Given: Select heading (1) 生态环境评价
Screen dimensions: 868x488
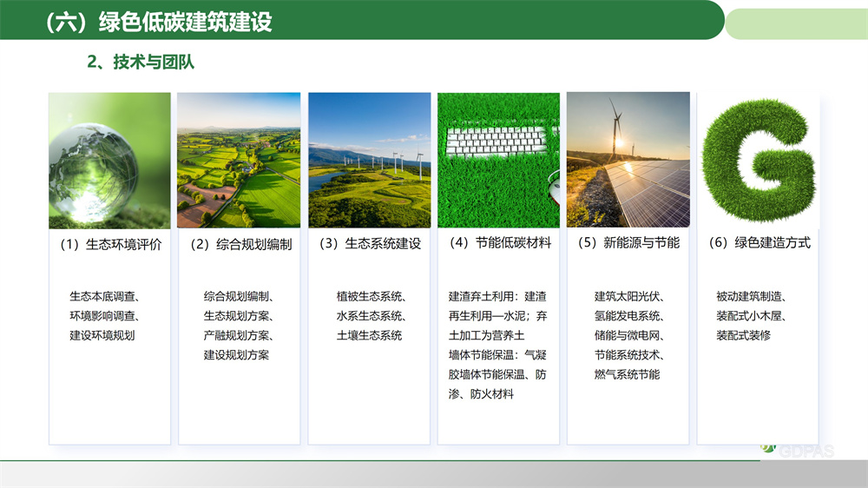Looking at the screenshot, I should point(109,244).
